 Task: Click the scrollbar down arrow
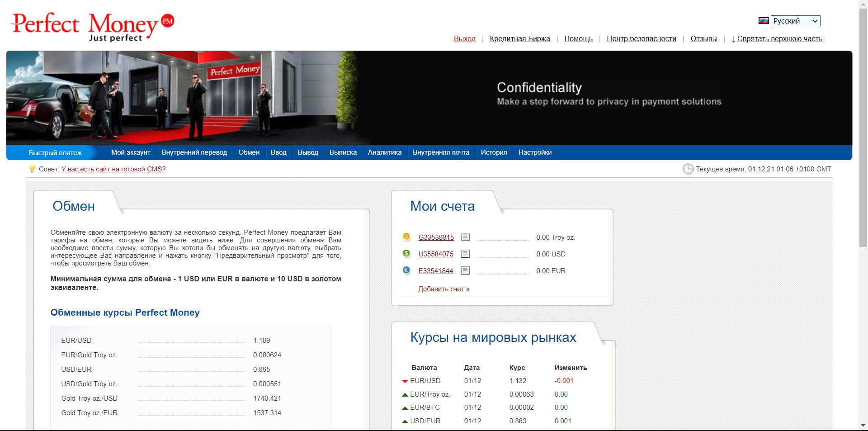[x=863, y=426]
